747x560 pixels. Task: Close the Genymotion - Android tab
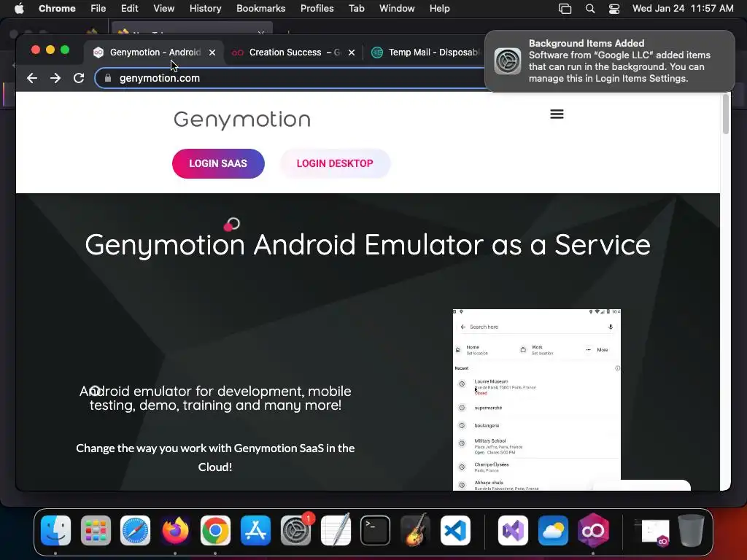coord(212,52)
